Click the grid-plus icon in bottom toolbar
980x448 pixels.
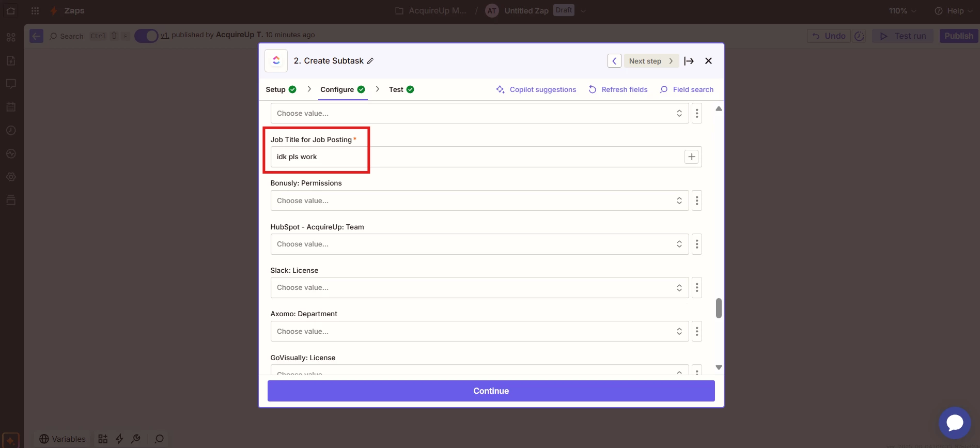[103, 439]
